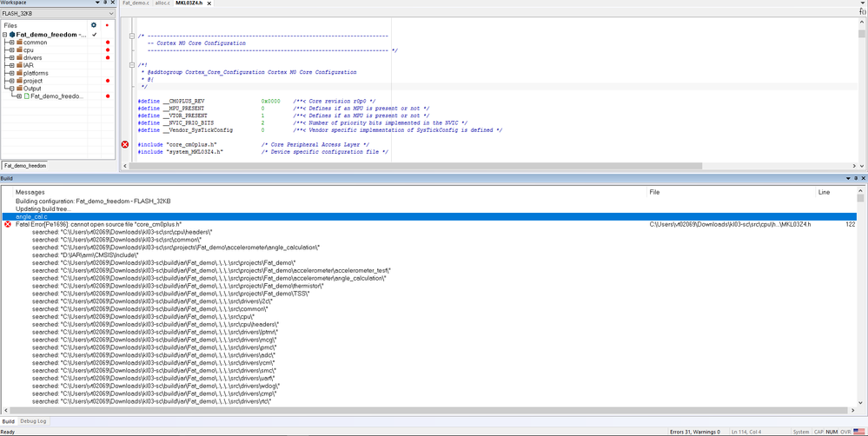868x436 pixels.
Task: Switch to the Debug Log tab
Action: pos(33,421)
